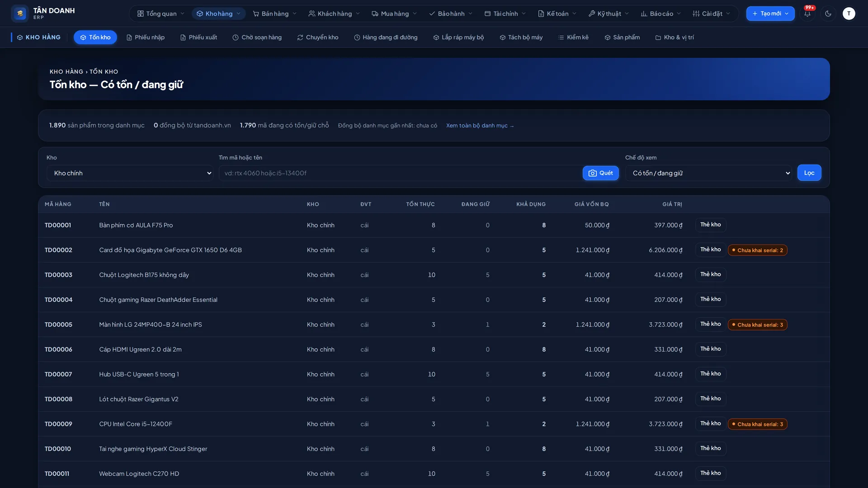Open the Báo cáo menu
Image resolution: width=868 pixels, height=488 pixels.
(x=661, y=14)
